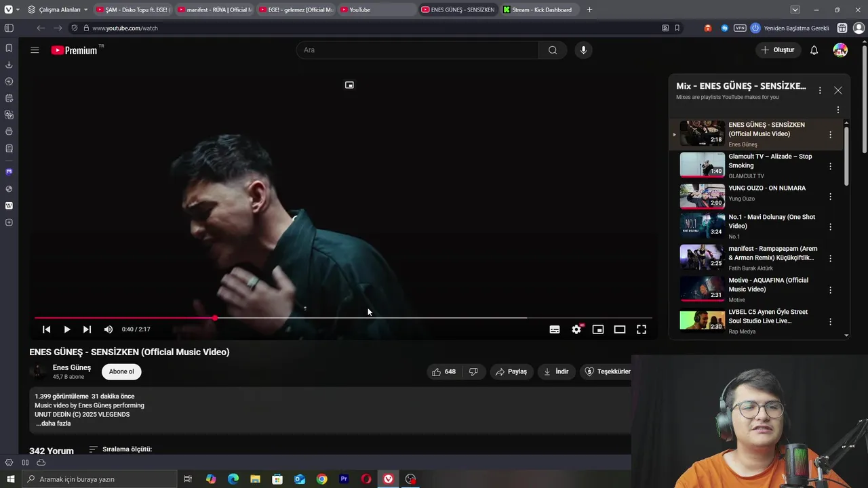868x488 pixels.
Task: Dislike the video
Action: click(x=473, y=371)
